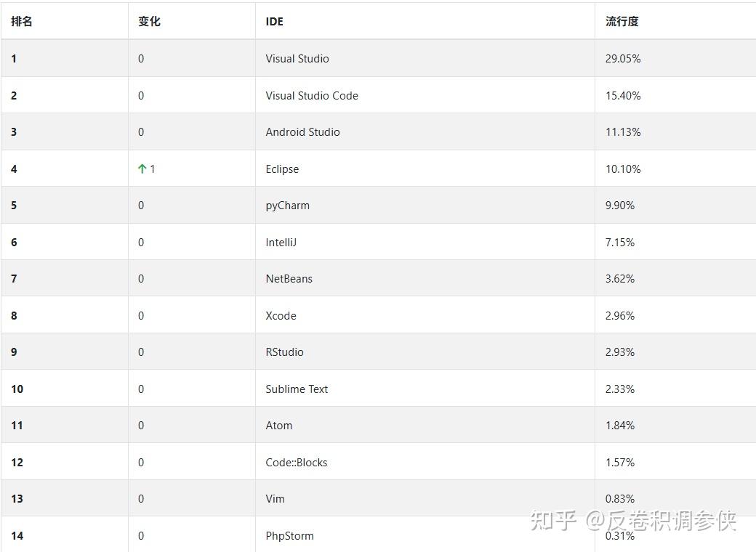Click the Android Studio entry
The height and width of the screenshot is (552, 756).
(302, 132)
